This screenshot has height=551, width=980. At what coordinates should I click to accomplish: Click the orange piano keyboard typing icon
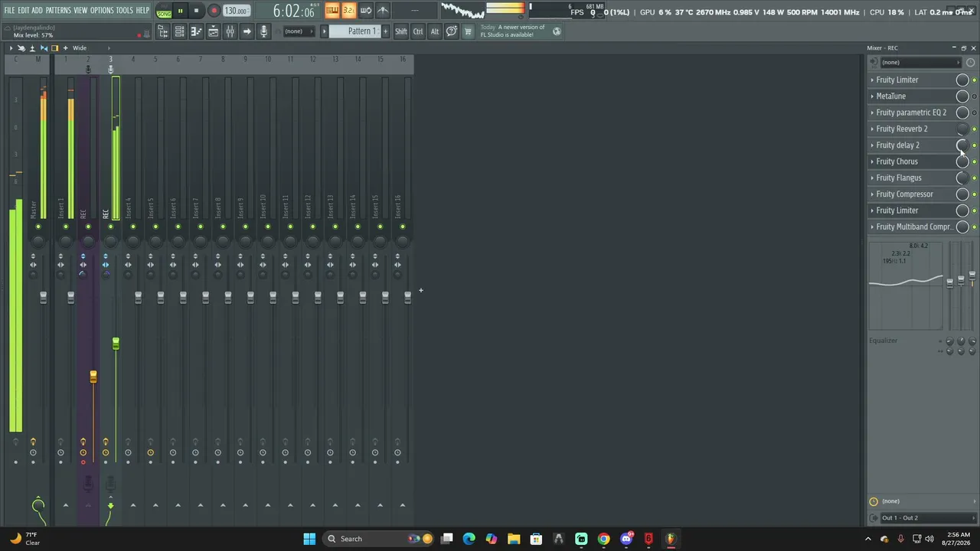point(332,11)
